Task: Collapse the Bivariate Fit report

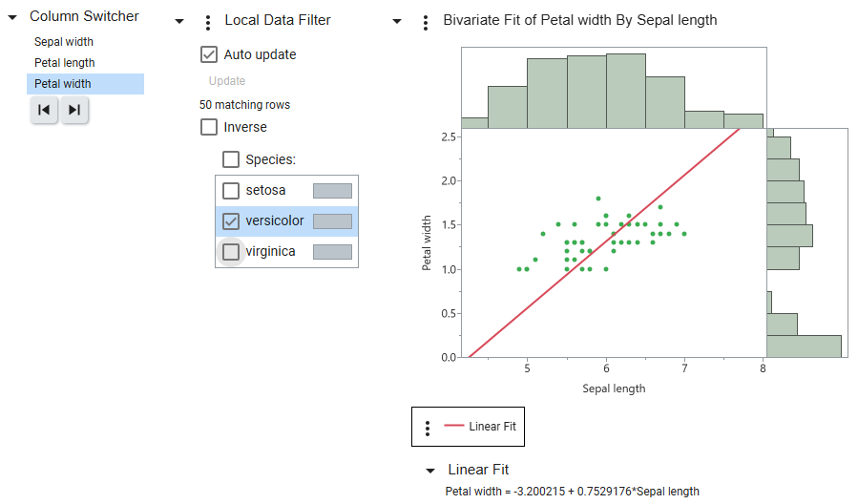Action: [398, 21]
